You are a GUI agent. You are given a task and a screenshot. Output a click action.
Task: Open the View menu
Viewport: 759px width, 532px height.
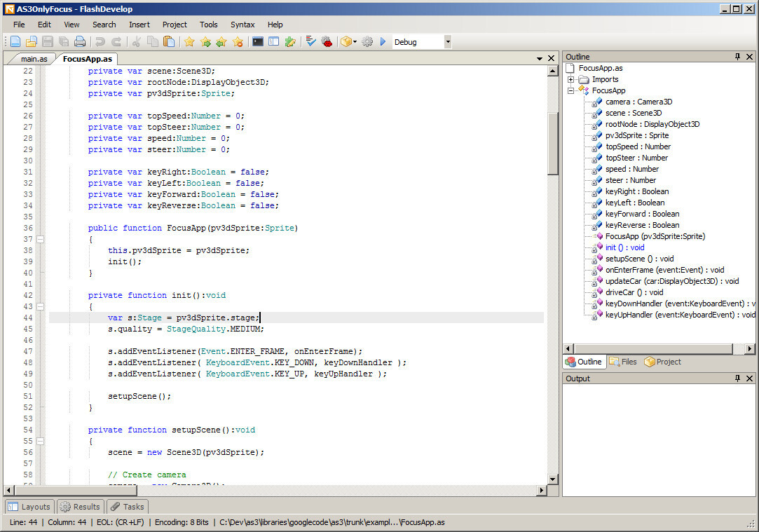point(71,25)
